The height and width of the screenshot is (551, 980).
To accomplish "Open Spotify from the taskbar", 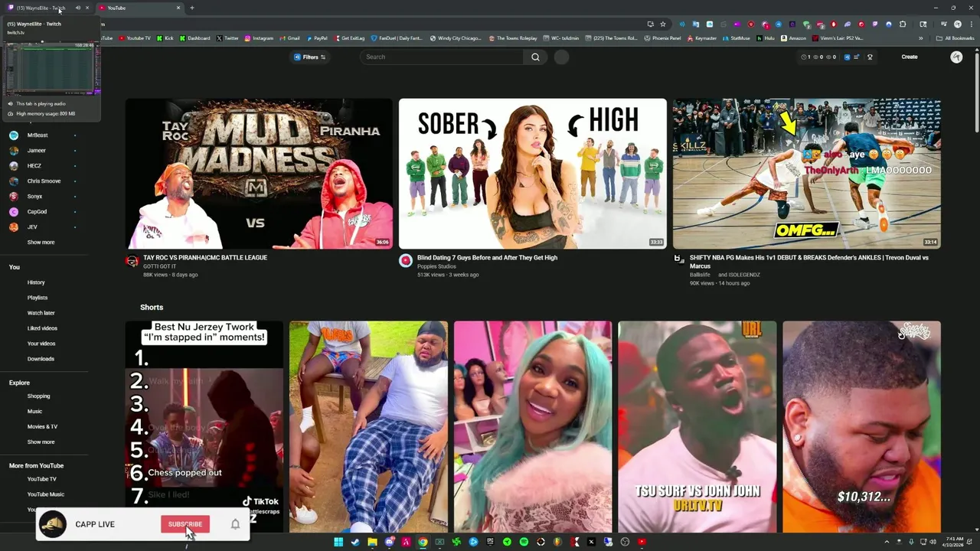I will click(x=524, y=542).
